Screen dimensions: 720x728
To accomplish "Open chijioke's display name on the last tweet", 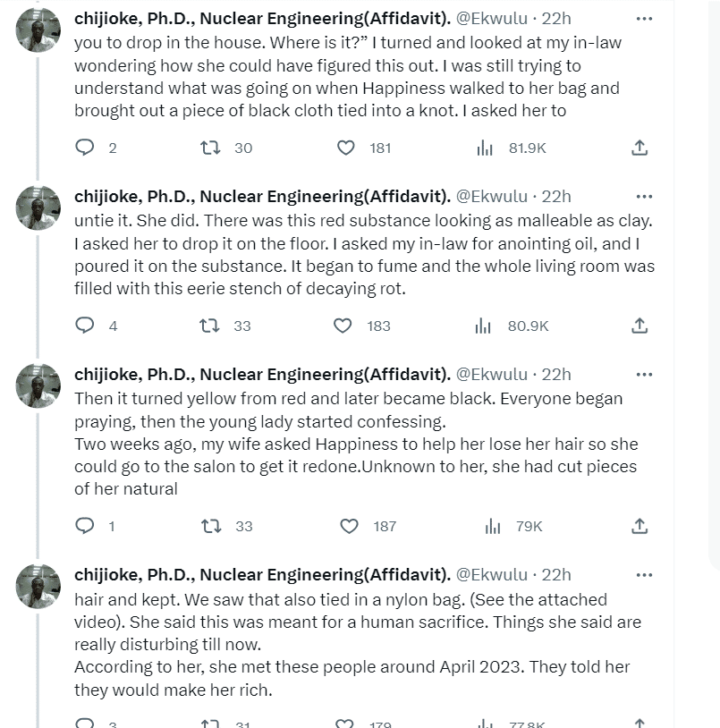I will pos(262,574).
